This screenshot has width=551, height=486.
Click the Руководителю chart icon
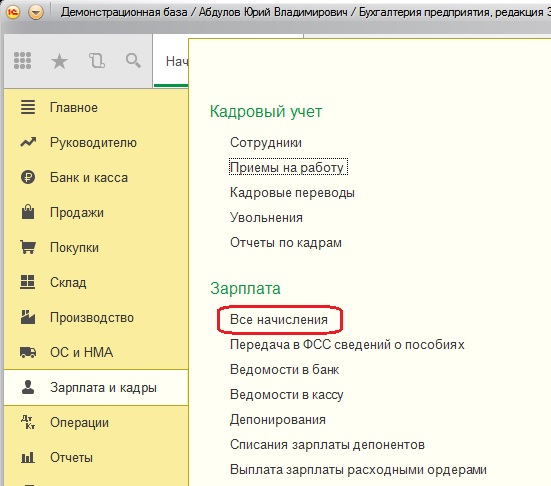[x=28, y=142]
